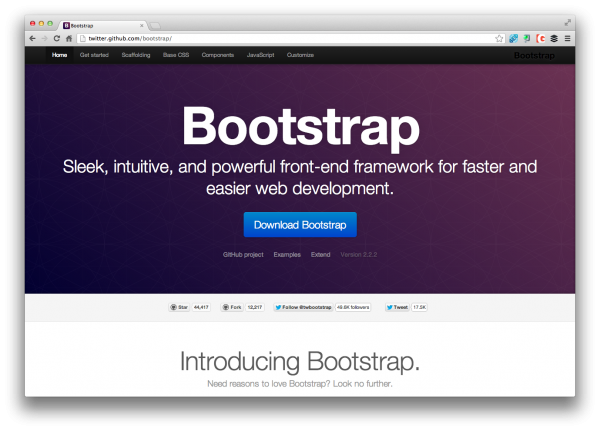Screen dimensions: 600x431
Task: Open a new tab with the blank tab button
Action: (155, 26)
